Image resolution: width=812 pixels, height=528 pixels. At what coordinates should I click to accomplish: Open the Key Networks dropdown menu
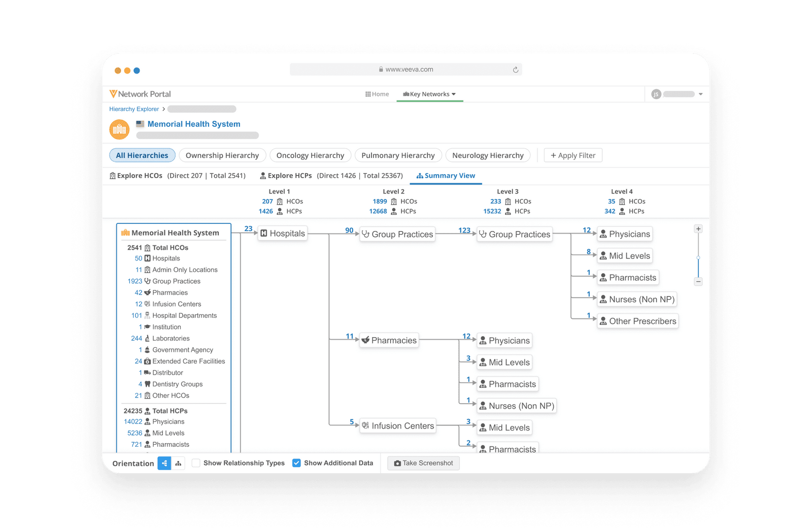[429, 94]
